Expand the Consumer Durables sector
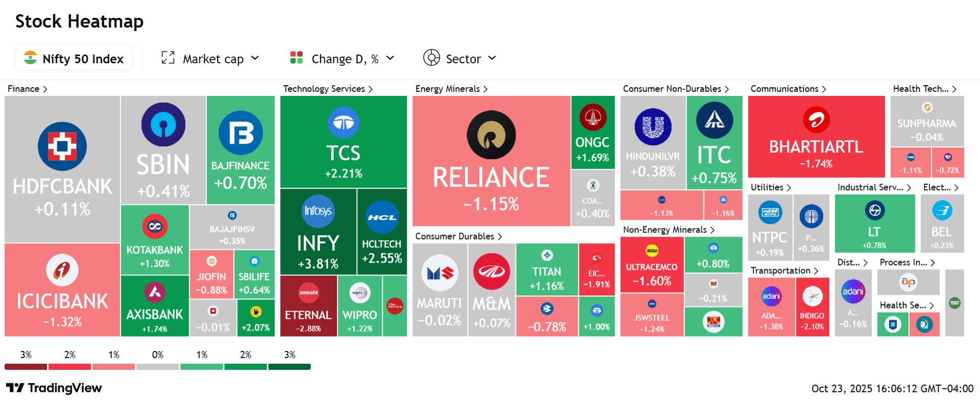This screenshot has height=404, width=980. 459,237
